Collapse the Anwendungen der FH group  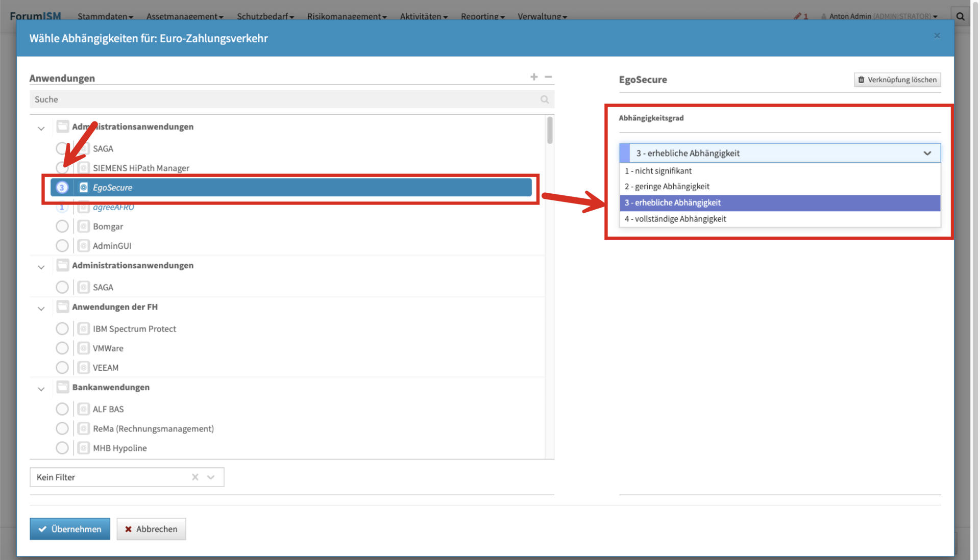click(41, 308)
